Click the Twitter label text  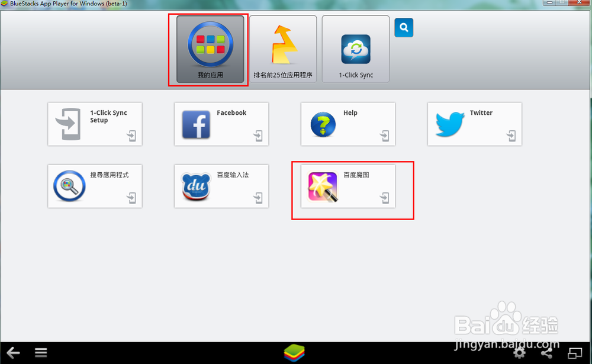point(481,112)
